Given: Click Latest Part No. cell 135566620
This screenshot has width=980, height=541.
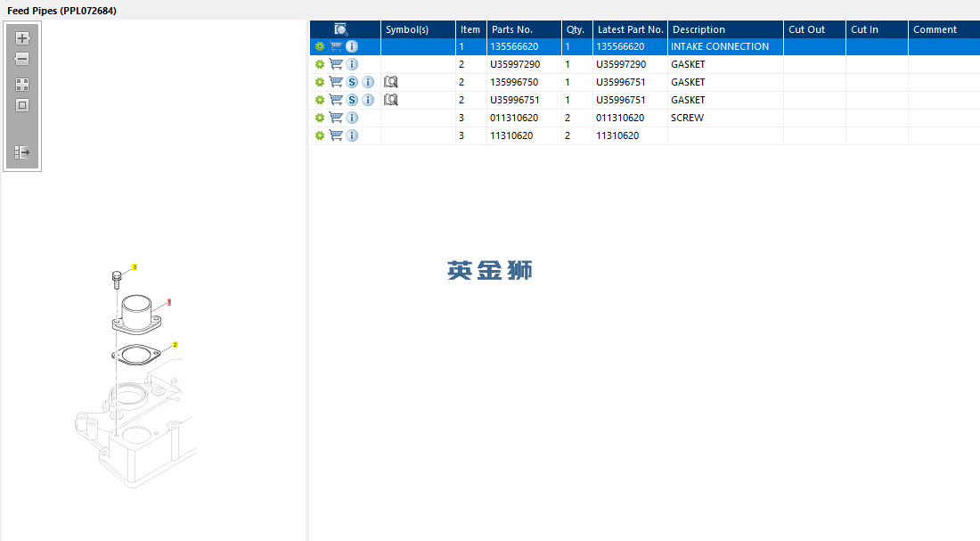Looking at the screenshot, I should [630, 46].
